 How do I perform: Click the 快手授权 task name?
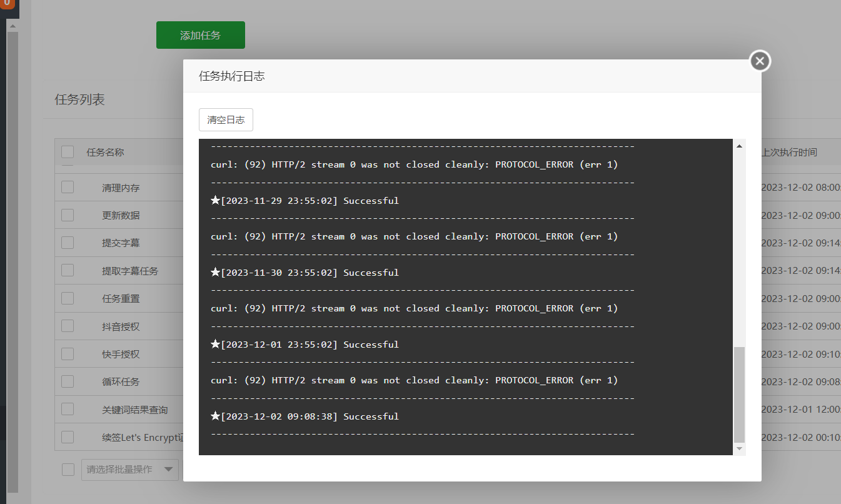121,354
